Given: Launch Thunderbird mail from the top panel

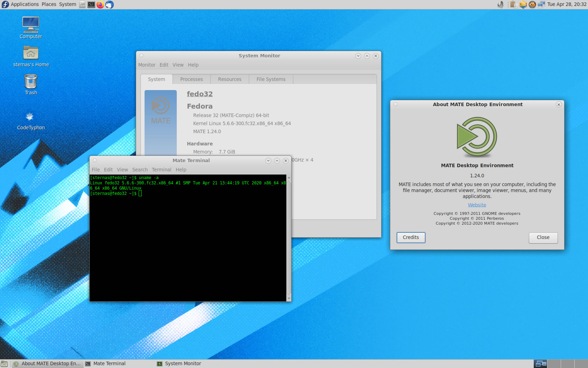Looking at the screenshot, I should pos(110,5).
